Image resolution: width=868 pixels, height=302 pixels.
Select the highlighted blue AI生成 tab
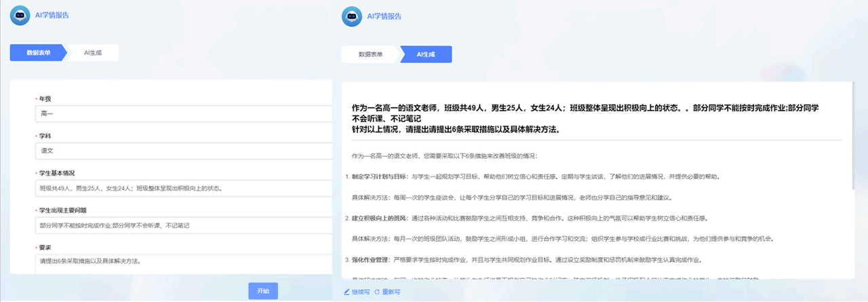click(x=427, y=54)
